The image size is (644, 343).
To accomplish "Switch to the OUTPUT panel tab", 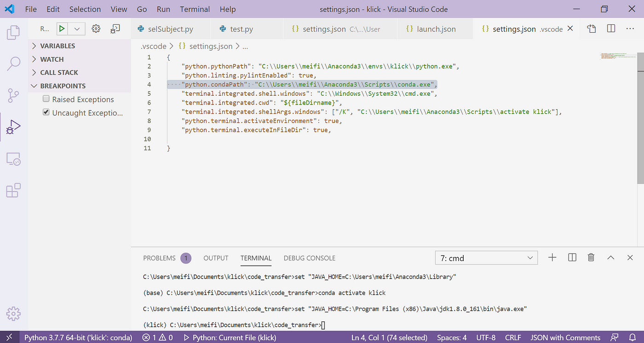I will pyautogui.click(x=216, y=258).
